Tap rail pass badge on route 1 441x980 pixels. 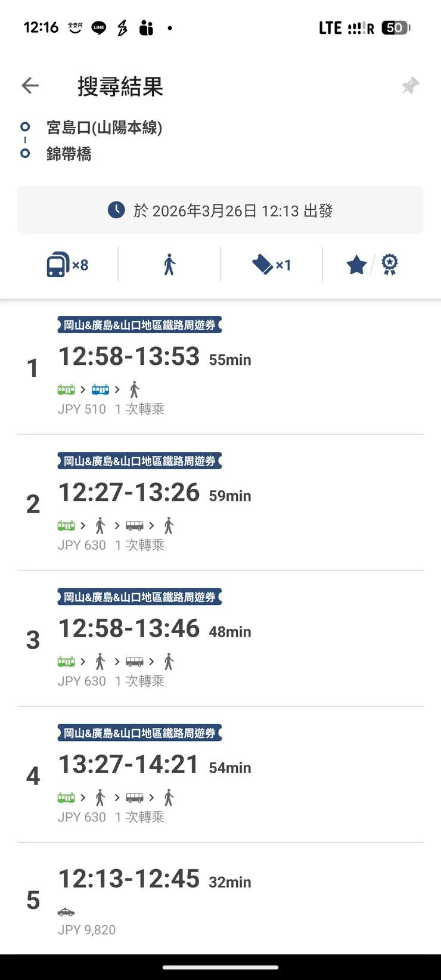click(139, 325)
